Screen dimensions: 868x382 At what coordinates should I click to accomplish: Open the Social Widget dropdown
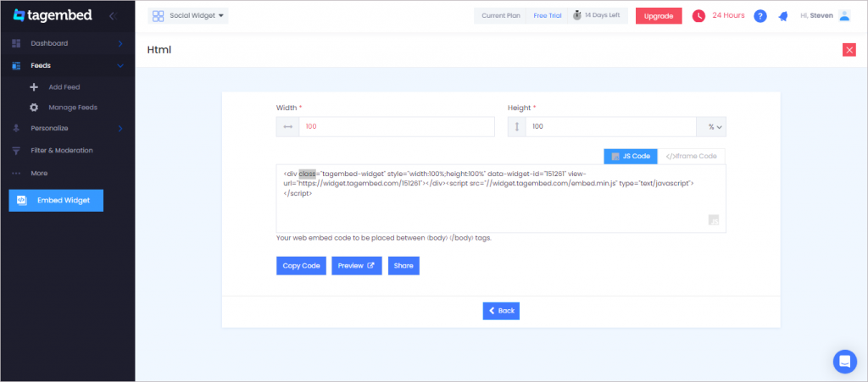pyautogui.click(x=188, y=15)
